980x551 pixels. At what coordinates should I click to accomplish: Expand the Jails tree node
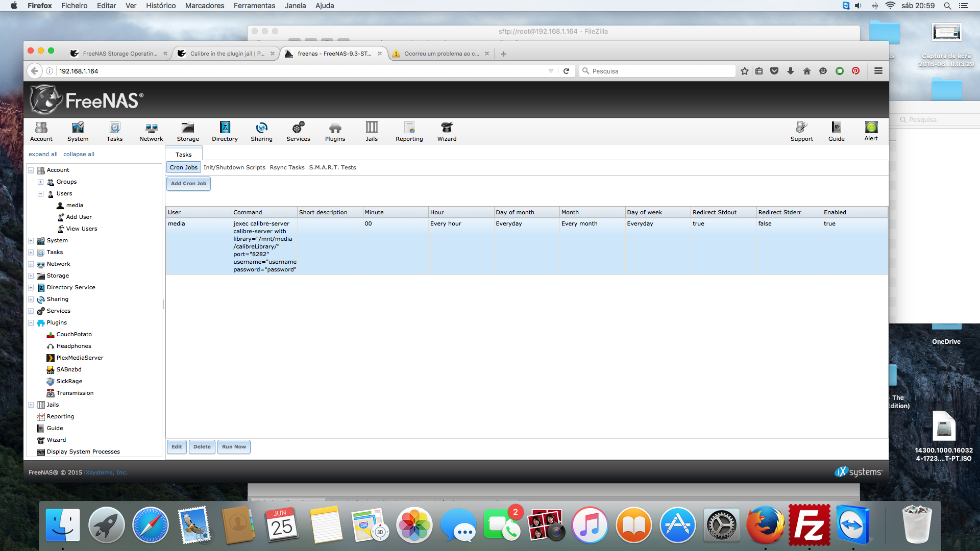[x=31, y=405]
